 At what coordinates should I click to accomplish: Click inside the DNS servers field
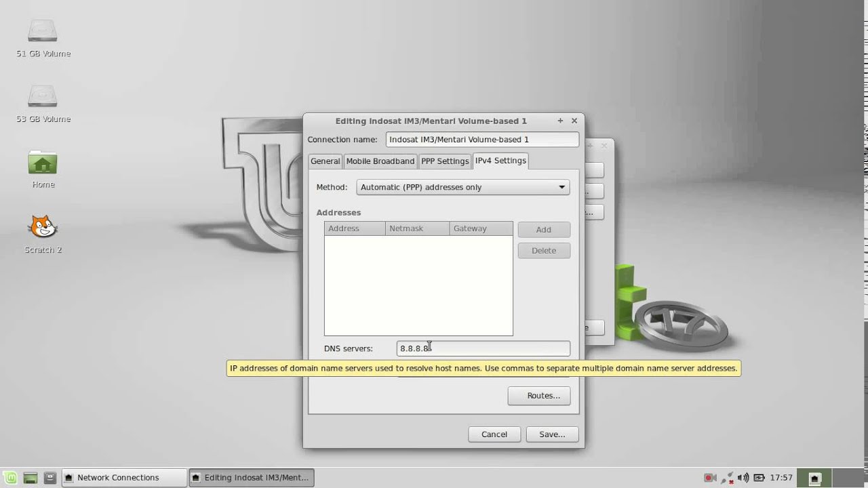coord(484,348)
